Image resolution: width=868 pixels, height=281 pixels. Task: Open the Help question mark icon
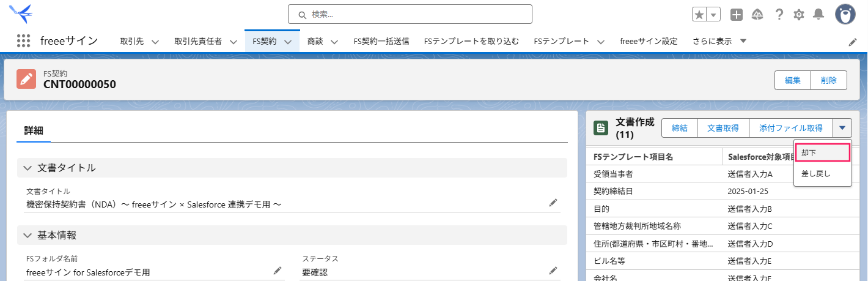[779, 15]
